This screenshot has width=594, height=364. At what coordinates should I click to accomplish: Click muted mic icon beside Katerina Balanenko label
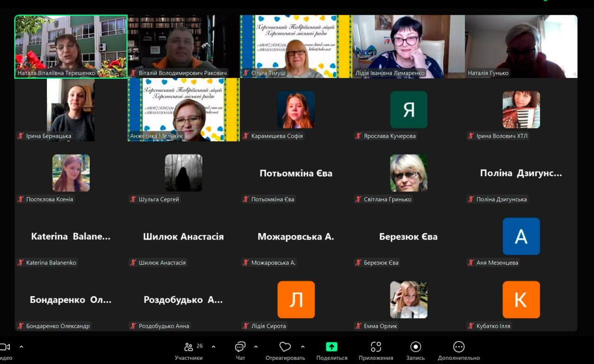tap(20, 262)
